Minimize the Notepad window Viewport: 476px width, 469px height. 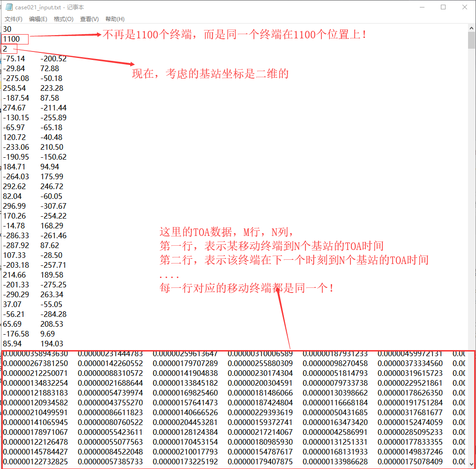[x=422, y=7]
